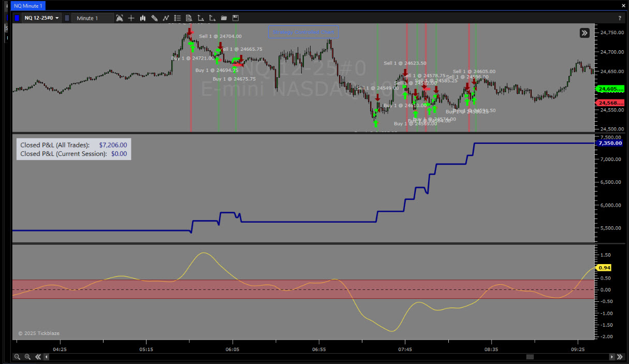This screenshot has width=629, height=364.
Task: Open the list view toolbar icon
Action: (x=178, y=18)
